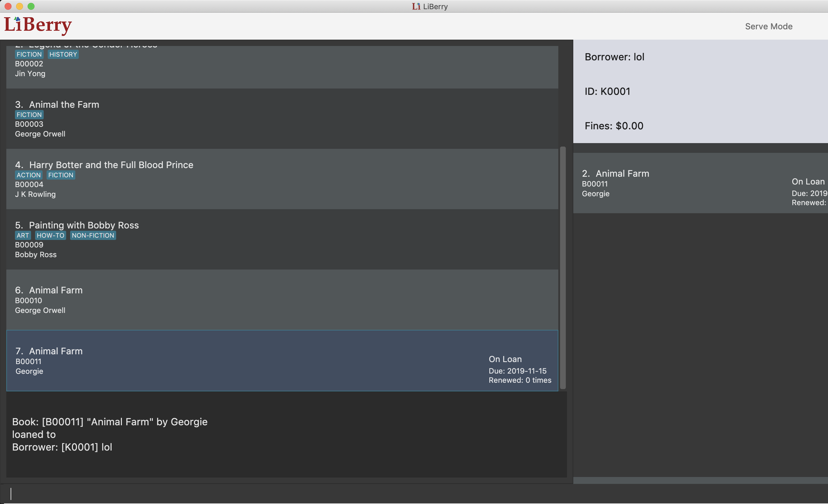Click the book list vertical scrollbar
Screen dimensions: 828x504
point(563,267)
